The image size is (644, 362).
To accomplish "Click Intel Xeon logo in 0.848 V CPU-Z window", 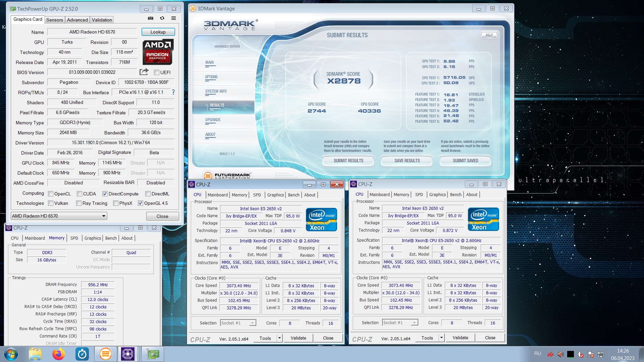I will [321, 220].
